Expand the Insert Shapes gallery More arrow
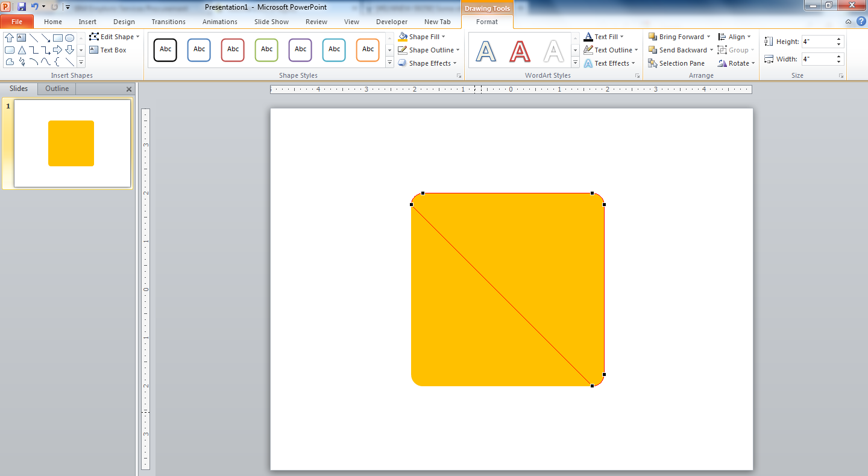The width and height of the screenshot is (868, 476). pos(81,62)
